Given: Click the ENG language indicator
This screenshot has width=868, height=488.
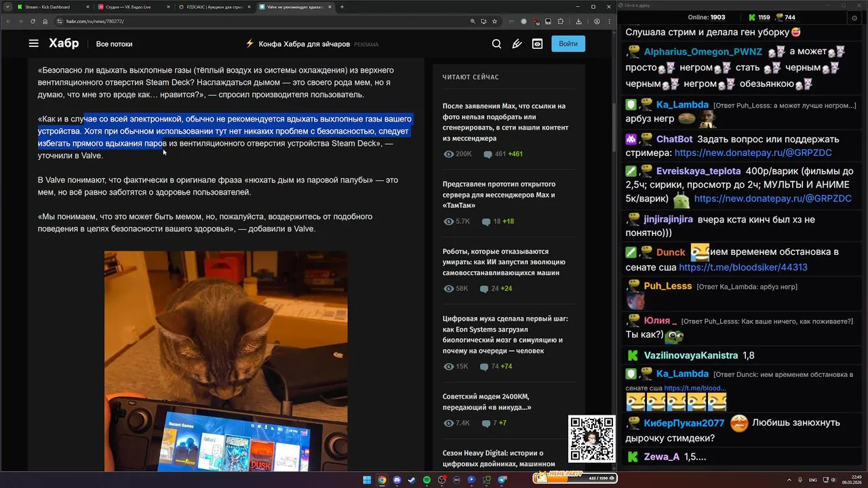Looking at the screenshot, I should click(x=813, y=480).
